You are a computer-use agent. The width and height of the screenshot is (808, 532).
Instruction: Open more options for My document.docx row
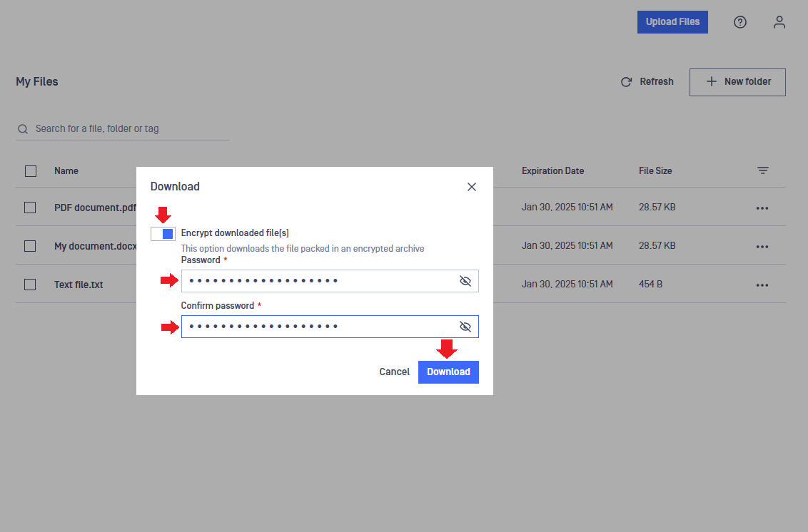pyautogui.click(x=762, y=247)
